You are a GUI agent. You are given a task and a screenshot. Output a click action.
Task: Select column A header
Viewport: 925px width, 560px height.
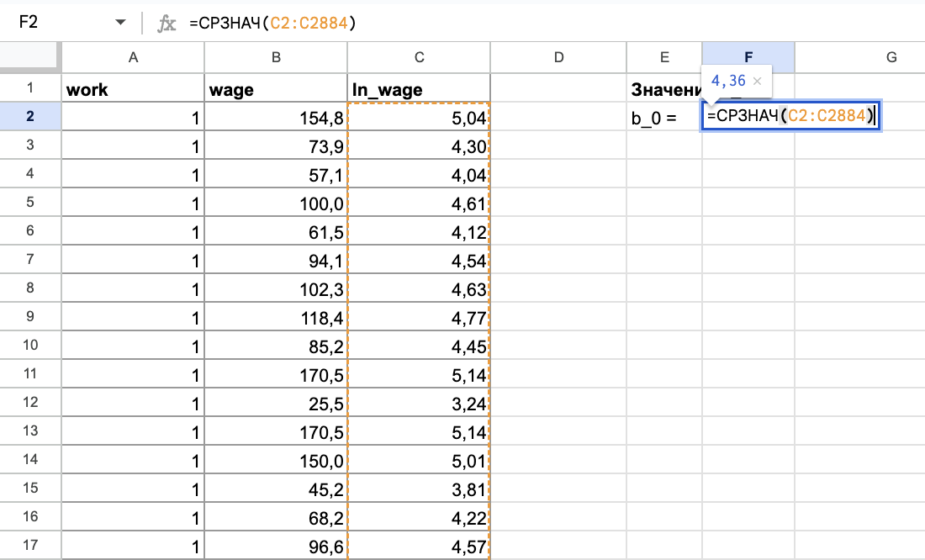[133, 57]
